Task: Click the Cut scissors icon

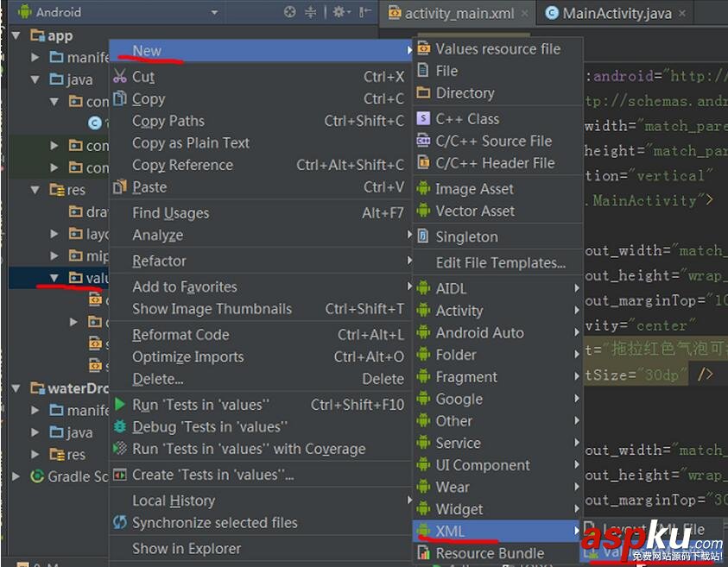Action: 120,76
